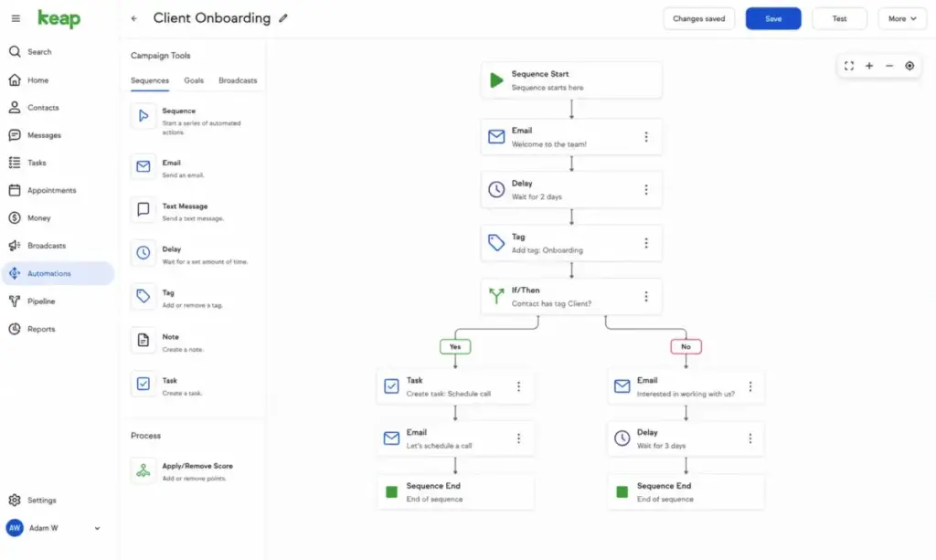Open options for If/Then node
The height and width of the screenshot is (560, 936).
[x=646, y=296]
